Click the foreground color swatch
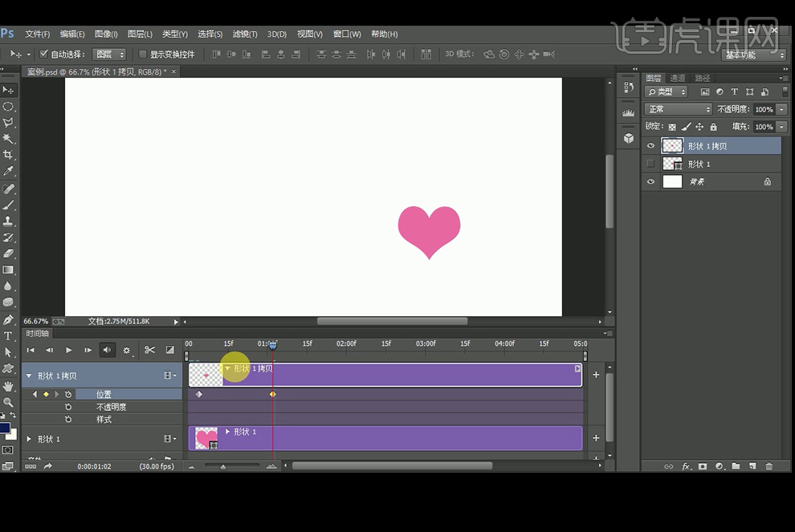The image size is (795, 532). [x=5, y=428]
